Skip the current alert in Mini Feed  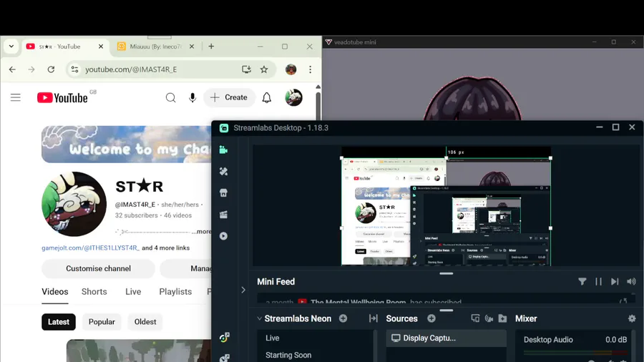tap(615, 282)
